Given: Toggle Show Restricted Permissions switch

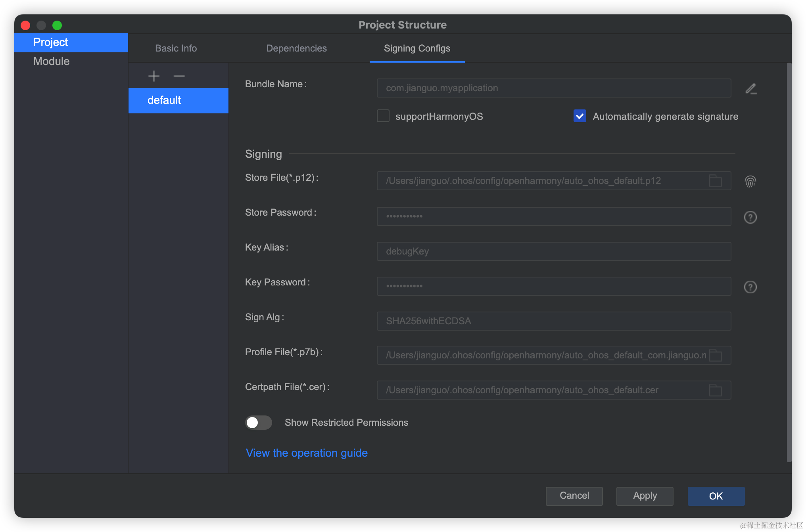Looking at the screenshot, I should 258,423.
